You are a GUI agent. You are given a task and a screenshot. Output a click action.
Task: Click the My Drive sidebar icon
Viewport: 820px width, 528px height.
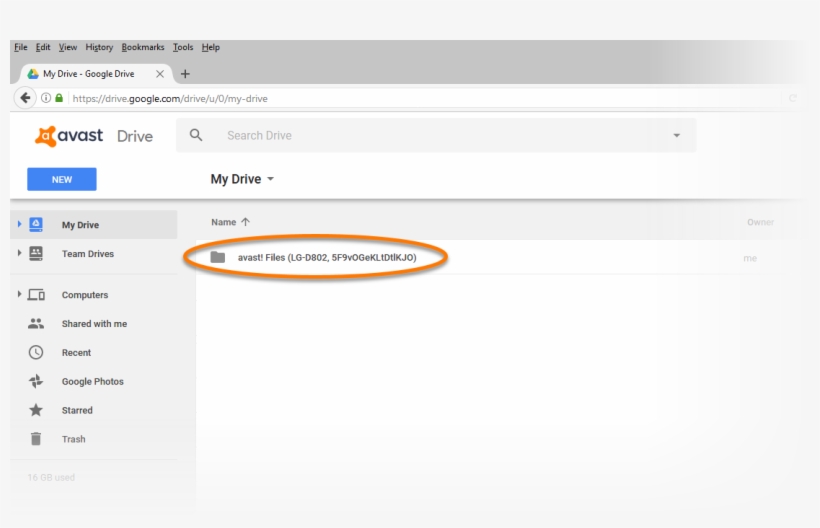click(36, 224)
